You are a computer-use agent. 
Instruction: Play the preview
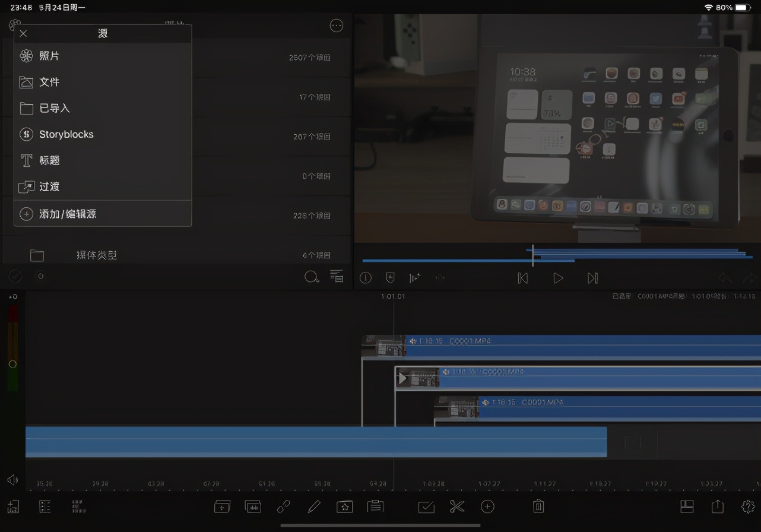558,278
